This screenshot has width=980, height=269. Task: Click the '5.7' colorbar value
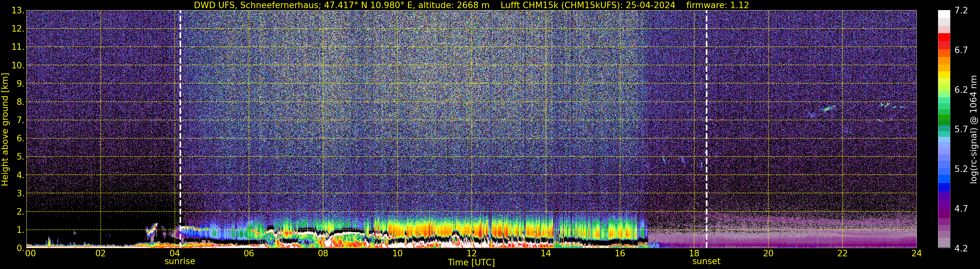961,129
